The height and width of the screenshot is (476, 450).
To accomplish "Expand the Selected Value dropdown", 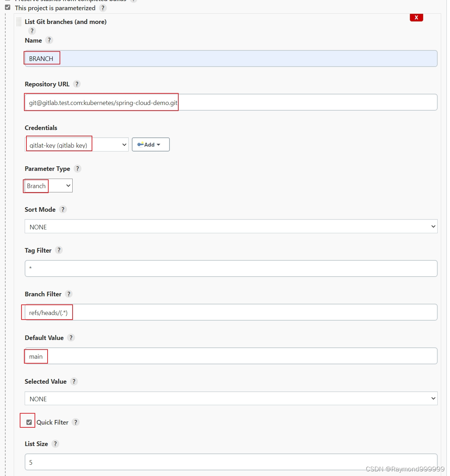I will click(231, 398).
